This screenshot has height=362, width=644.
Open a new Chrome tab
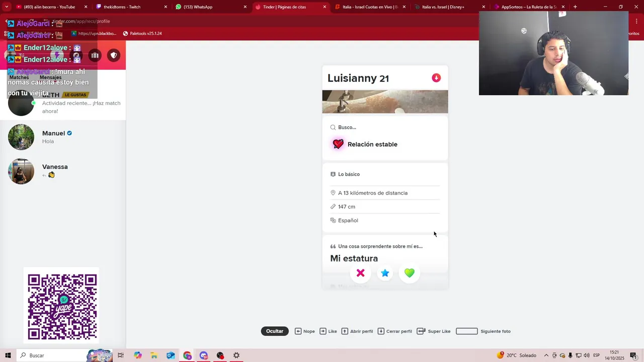pos(575,7)
